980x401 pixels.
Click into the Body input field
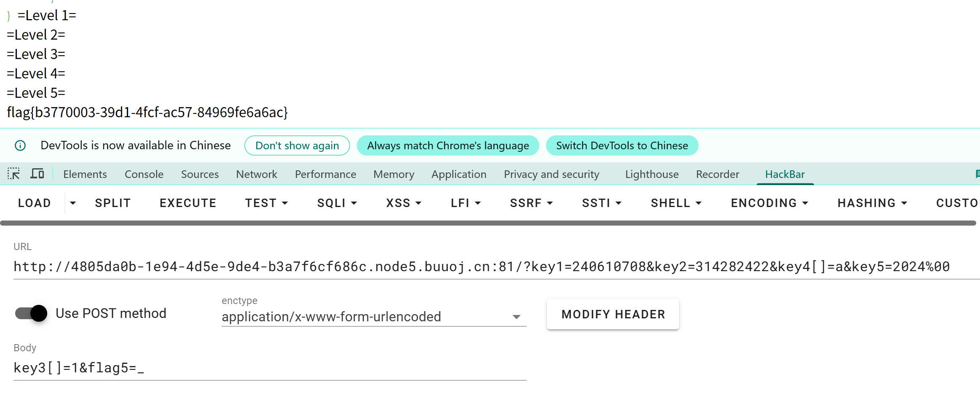click(270, 368)
